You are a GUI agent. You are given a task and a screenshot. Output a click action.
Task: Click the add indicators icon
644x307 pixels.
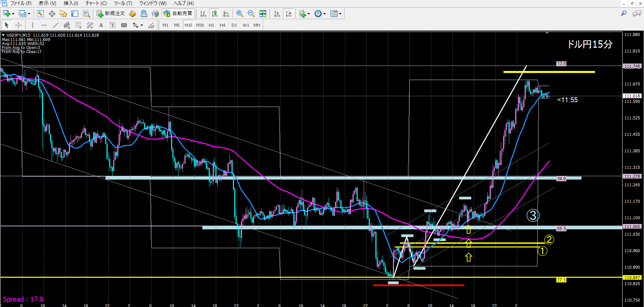[x=303, y=14]
